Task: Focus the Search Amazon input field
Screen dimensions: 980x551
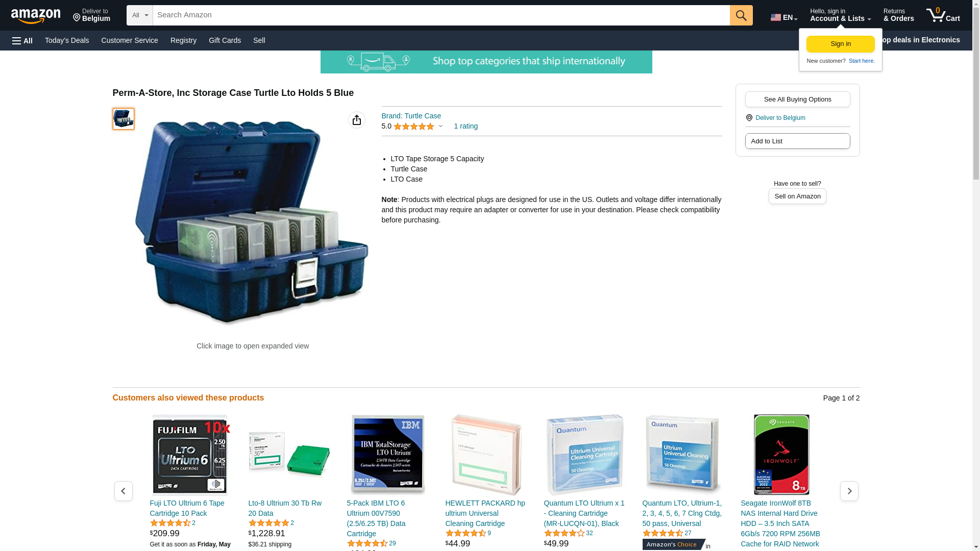Action: pyautogui.click(x=442, y=15)
